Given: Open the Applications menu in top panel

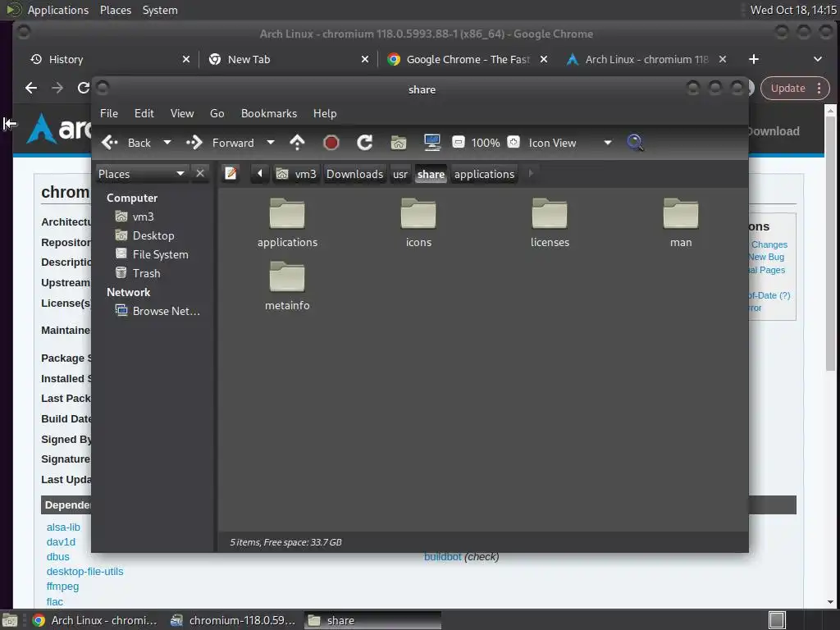Looking at the screenshot, I should tap(58, 10).
